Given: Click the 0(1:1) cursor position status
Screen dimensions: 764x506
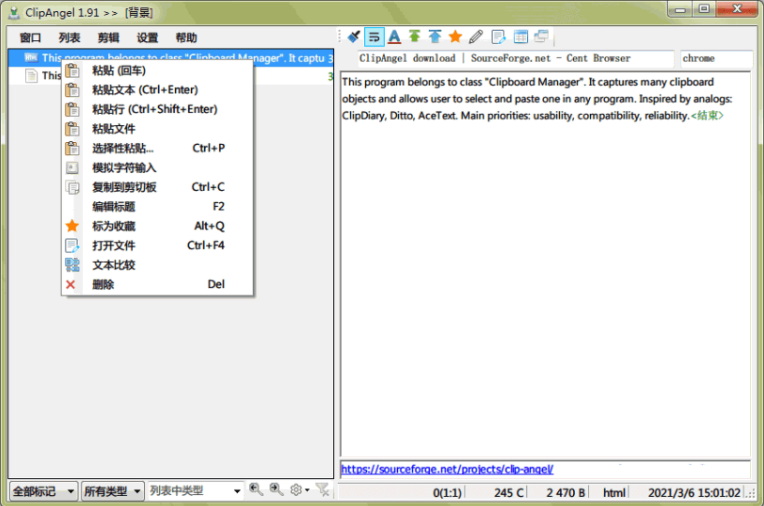Looking at the screenshot, I should [x=447, y=493].
